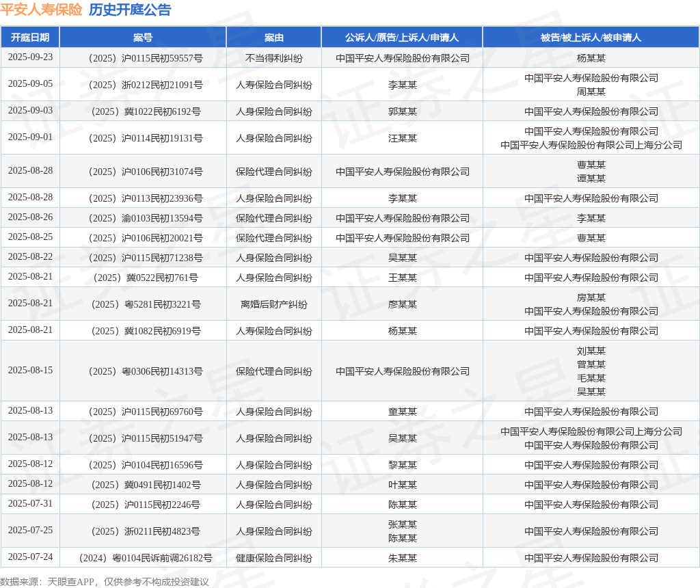The width and height of the screenshot is (700, 588).
Task: Click defendant 曾某某
Action: [591, 365]
